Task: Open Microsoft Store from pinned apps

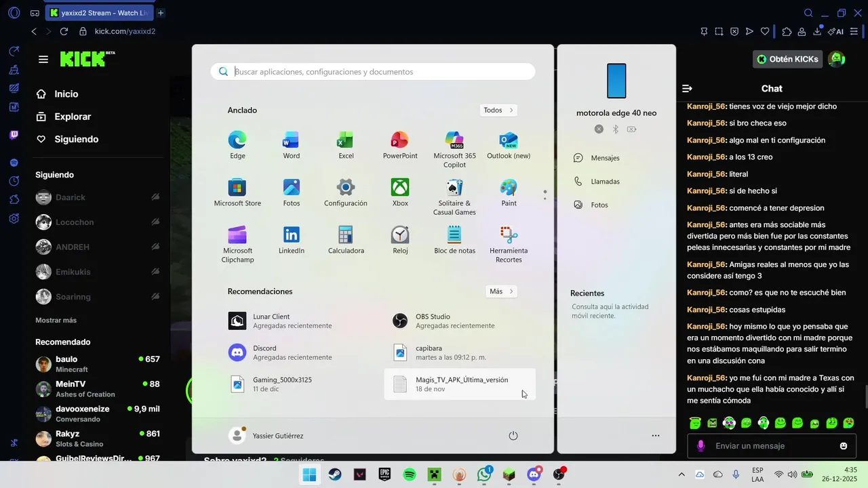Action: pos(237,193)
